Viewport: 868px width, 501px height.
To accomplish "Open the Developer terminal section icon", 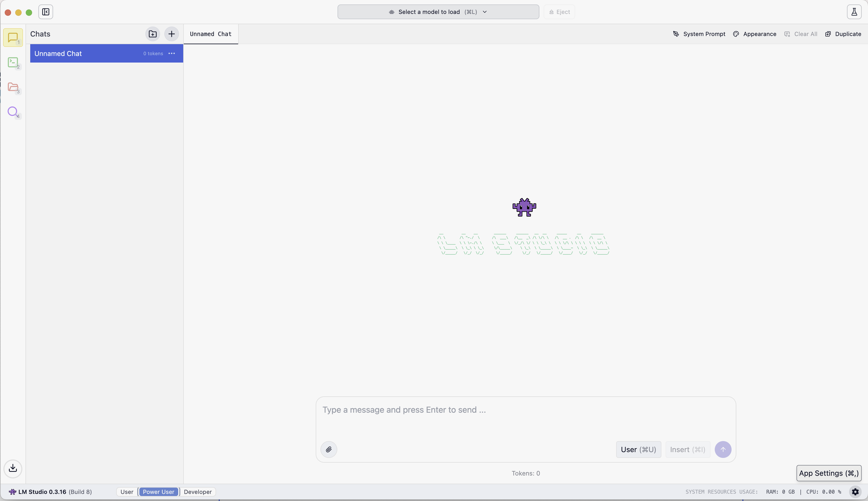I will pos(13,62).
